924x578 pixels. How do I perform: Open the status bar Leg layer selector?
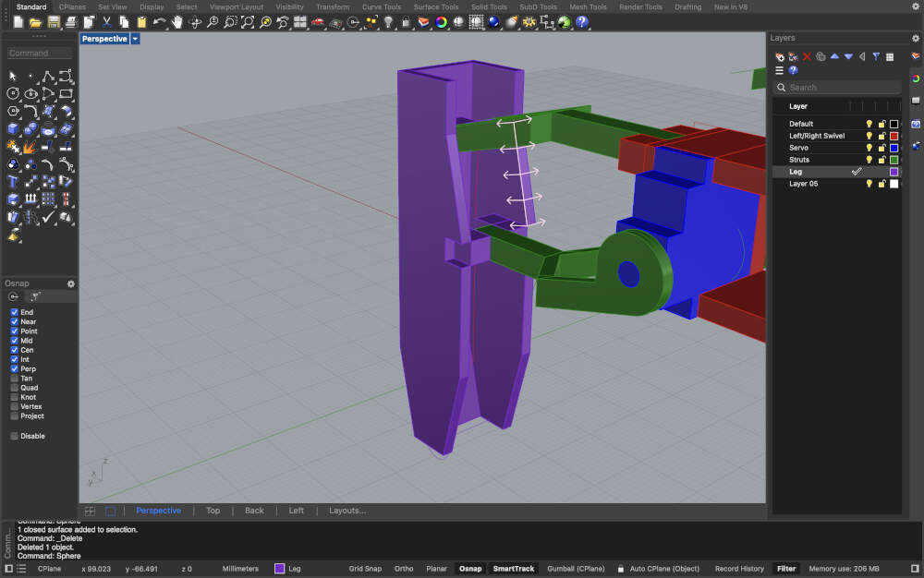[288, 569]
